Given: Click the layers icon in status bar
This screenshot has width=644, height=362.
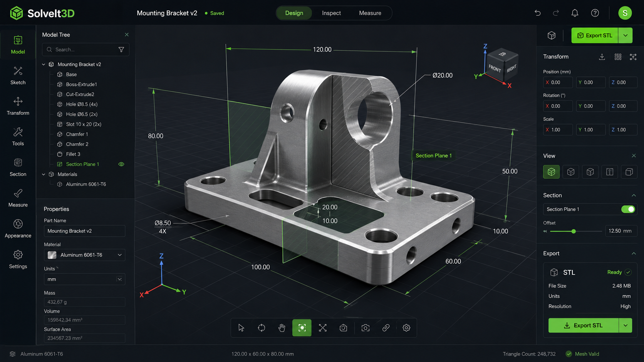Looking at the screenshot, I should point(12,354).
